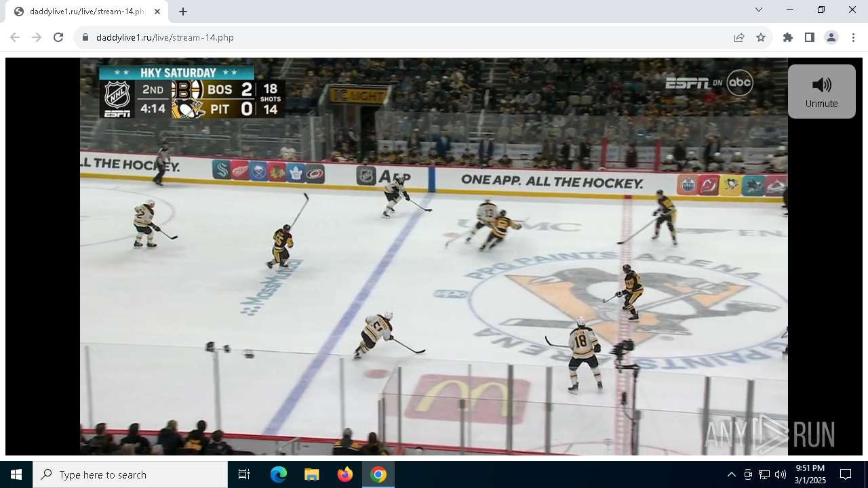Launch Firefox from taskbar

click(x=345, y=474)
